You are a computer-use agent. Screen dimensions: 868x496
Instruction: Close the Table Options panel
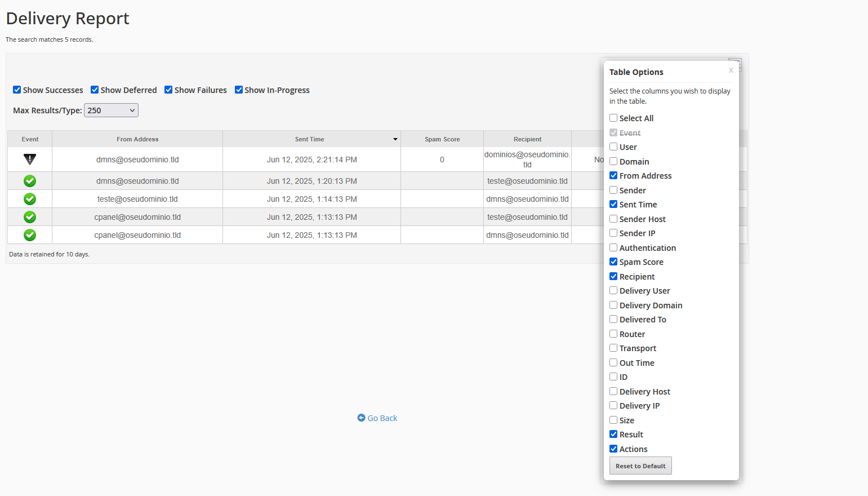[731, 70]
